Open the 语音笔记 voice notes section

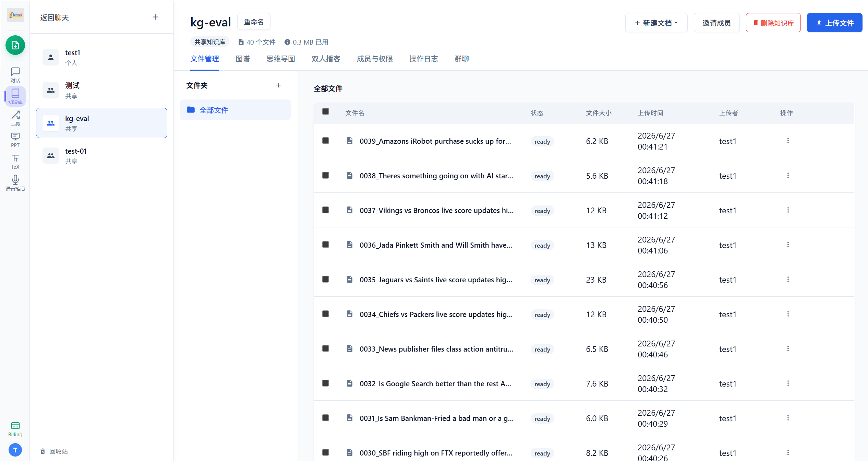click(x=15, y=183)
